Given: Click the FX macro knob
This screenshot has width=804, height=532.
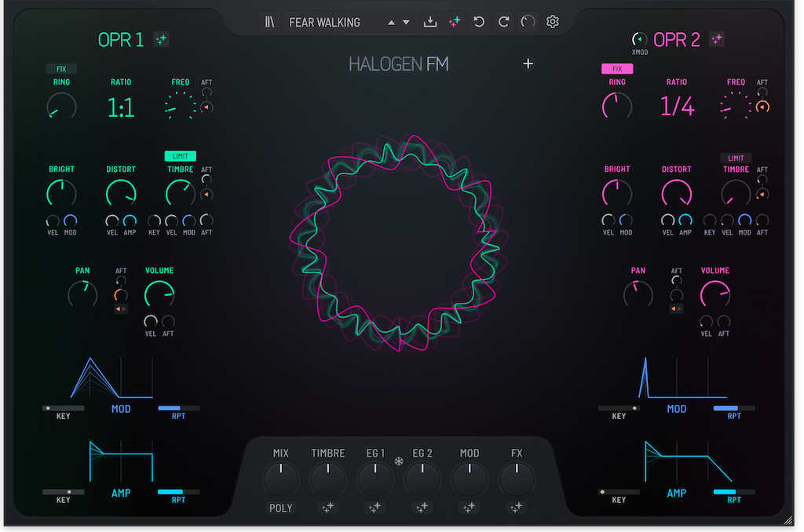Looking at the screenshot, I should pyautogui.click(x=517, y=479).
